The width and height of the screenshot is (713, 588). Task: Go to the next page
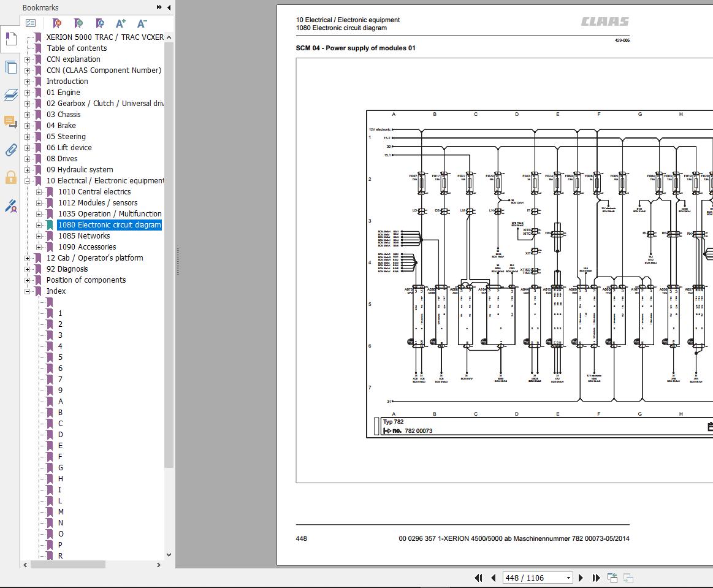pos(581,578)
